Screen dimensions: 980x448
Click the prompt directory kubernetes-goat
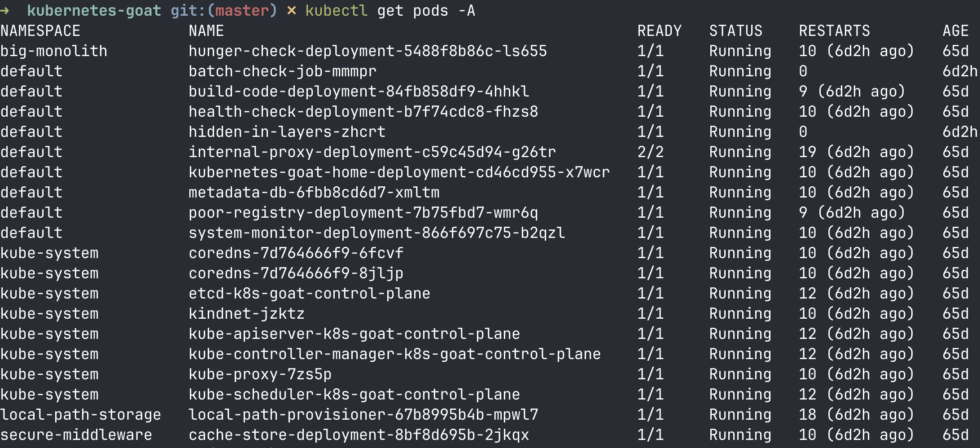click(x=94, y=10)
